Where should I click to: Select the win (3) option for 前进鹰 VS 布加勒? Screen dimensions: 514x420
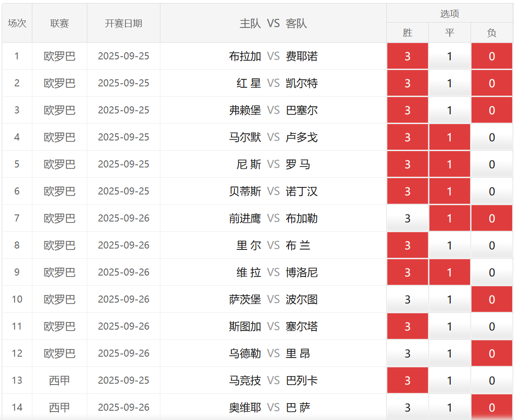(x=407, y=218)
